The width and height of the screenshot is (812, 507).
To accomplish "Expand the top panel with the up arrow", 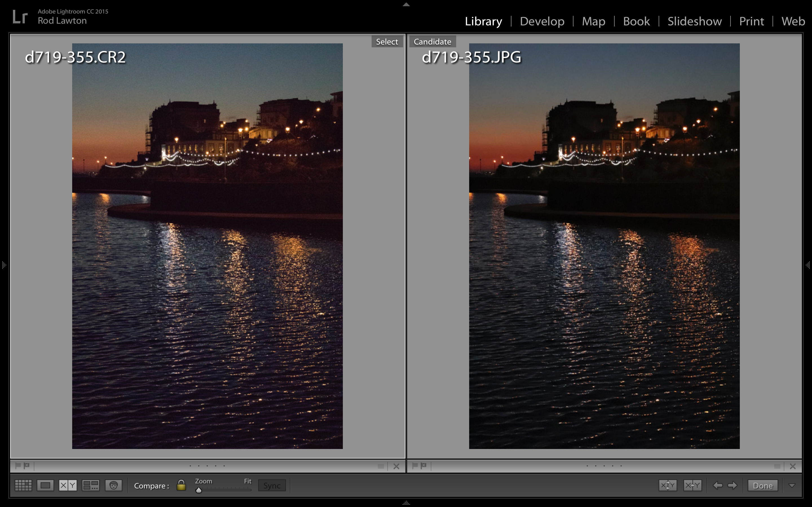I will click(x=406, y=4).
